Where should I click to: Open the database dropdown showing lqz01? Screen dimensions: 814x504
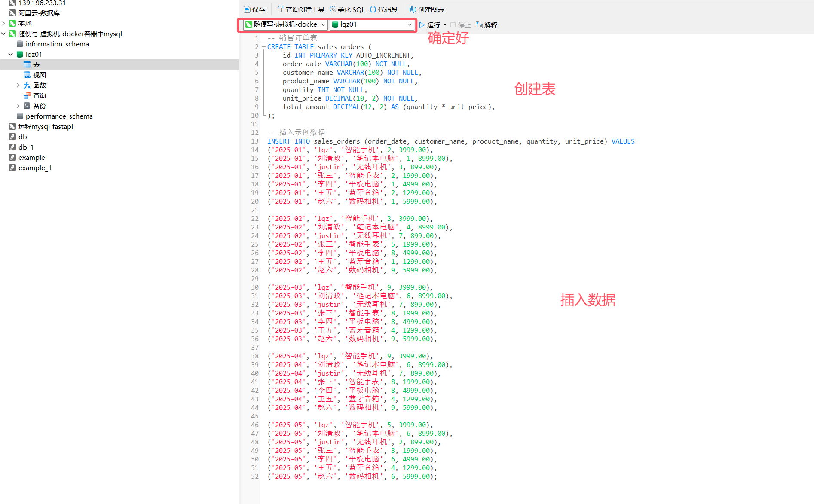[372, 24]
